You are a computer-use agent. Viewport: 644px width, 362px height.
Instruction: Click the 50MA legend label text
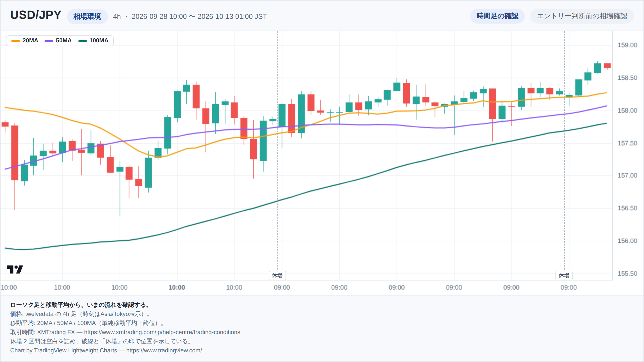tap(64, 40)
